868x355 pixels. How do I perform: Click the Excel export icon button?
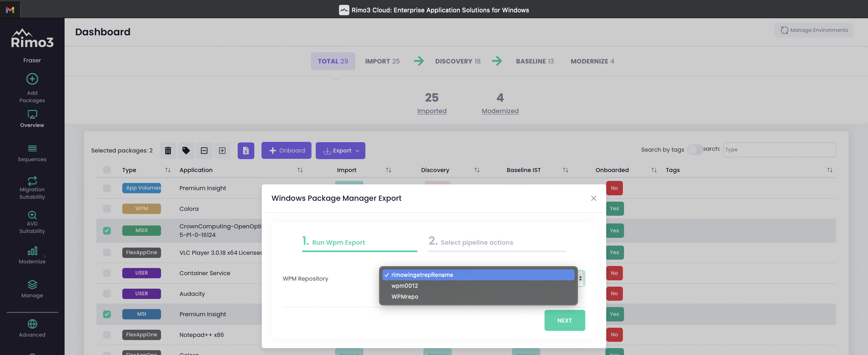coord(246,151)
